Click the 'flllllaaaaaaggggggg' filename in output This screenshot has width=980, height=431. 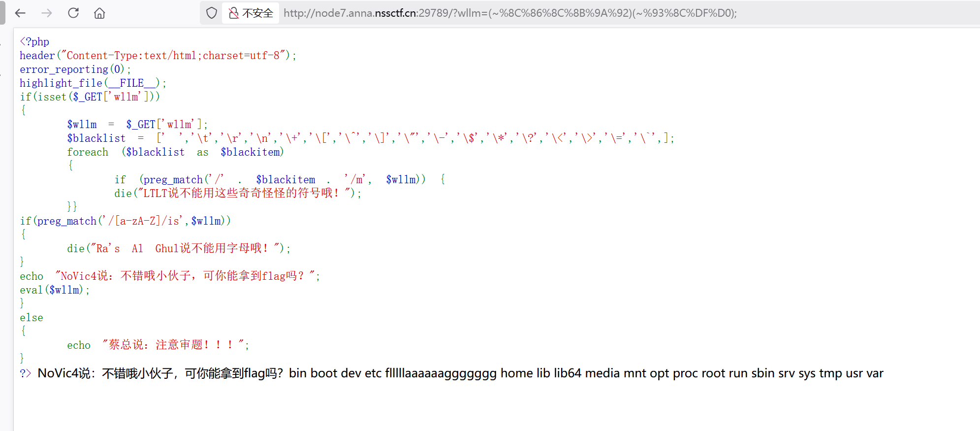pyautogui.click(x=441, y=373)
